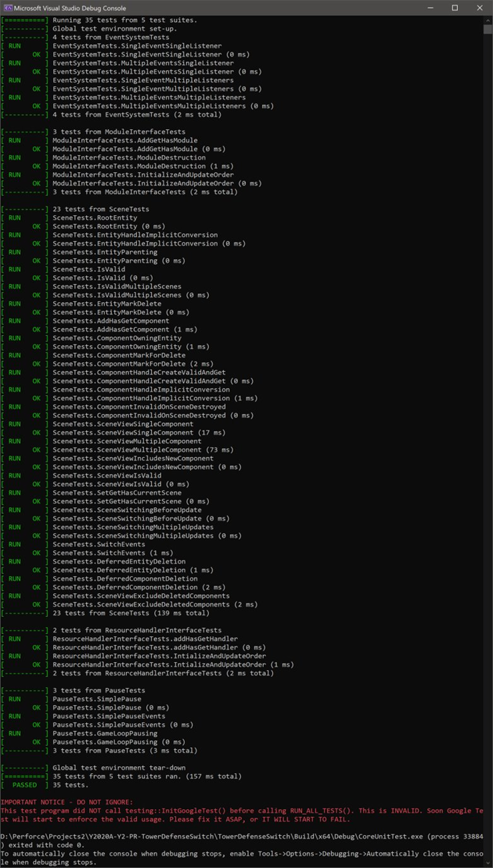Click the line 'Running 35 tests from 5 test suites.'

point(125,20)
